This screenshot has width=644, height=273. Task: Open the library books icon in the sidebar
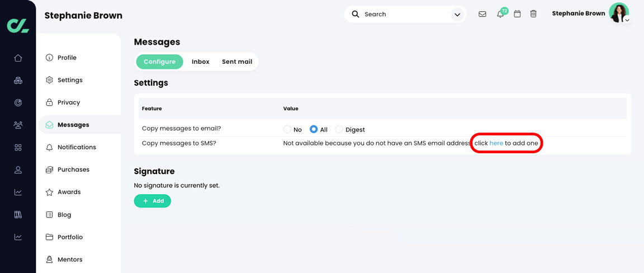(x=18, y=214)
